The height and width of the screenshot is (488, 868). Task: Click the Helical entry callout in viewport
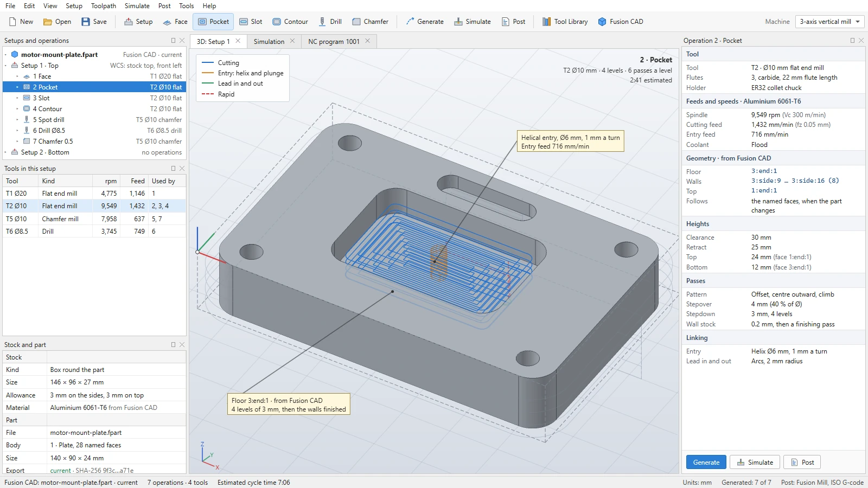click(x=570, y=142)
